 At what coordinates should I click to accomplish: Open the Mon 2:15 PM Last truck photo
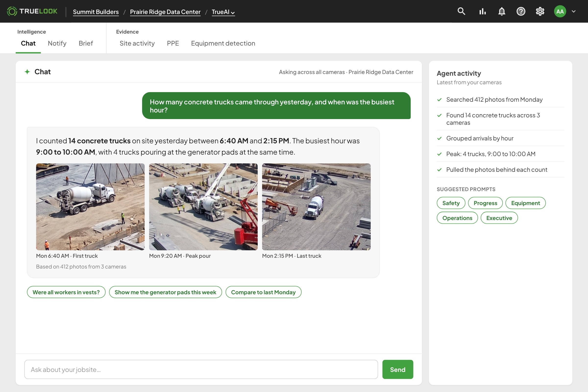pos(316,207)
